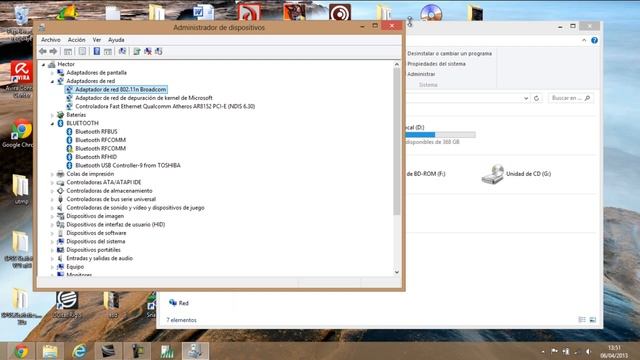Click the scroll down arrow in Device Manager
This screenshot has width=640, height=360.
pyautogui.click(x=396, y=272)
